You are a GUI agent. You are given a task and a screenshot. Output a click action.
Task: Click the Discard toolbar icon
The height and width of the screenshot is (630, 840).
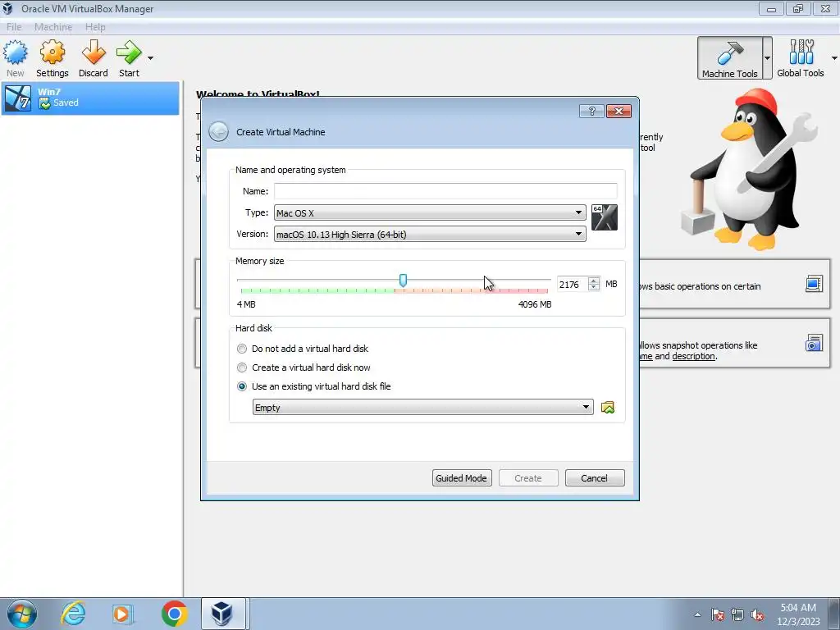tap(94, 58)
